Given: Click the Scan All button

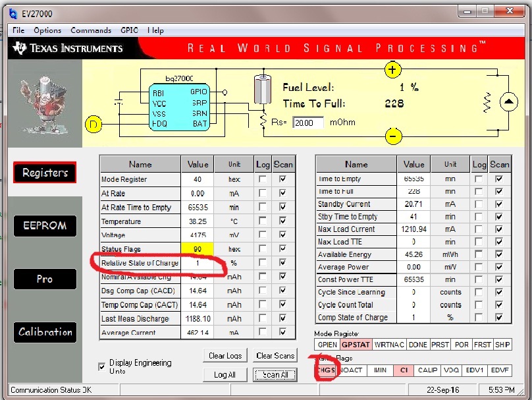Looking at the screenshot, I should (x=275, y=375).
